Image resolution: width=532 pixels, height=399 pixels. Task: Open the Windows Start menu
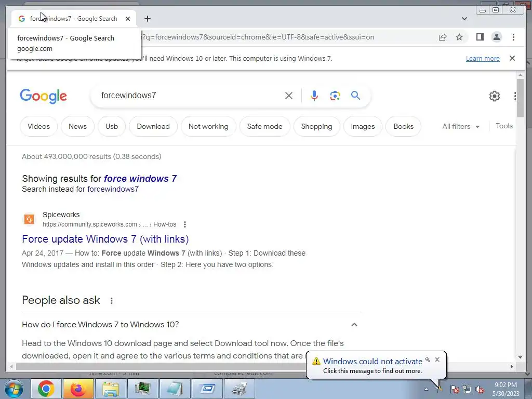(14, 389)
